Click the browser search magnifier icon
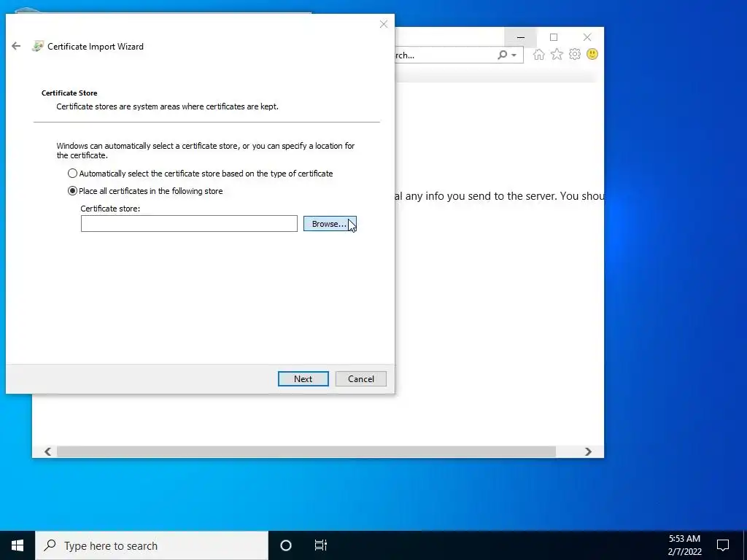Screen dimensions: 747x560 coord(502,55)
